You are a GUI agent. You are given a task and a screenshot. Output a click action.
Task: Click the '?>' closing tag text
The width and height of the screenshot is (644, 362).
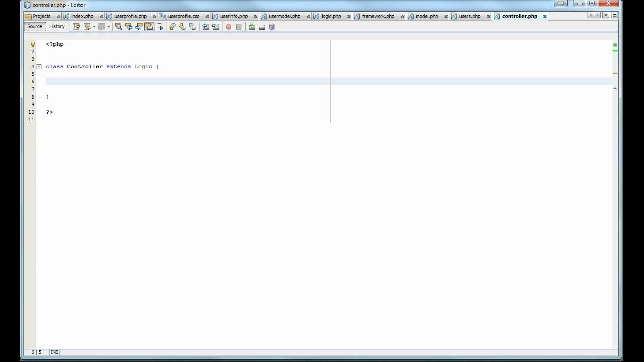click(49, 112)
